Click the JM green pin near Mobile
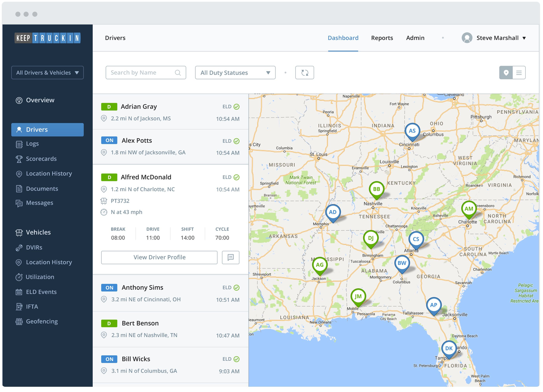 [358, 297]
